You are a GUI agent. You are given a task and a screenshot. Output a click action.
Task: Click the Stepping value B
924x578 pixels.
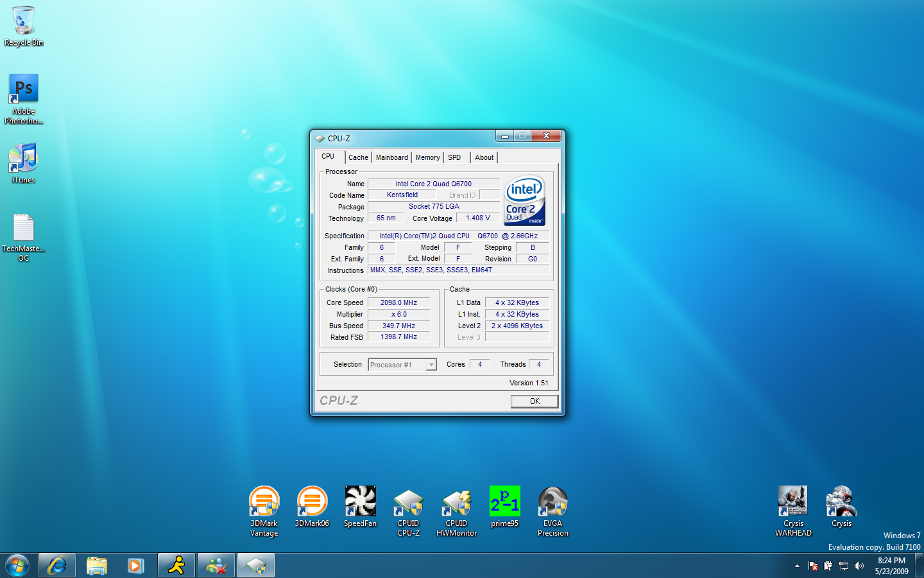click(533, 247)
